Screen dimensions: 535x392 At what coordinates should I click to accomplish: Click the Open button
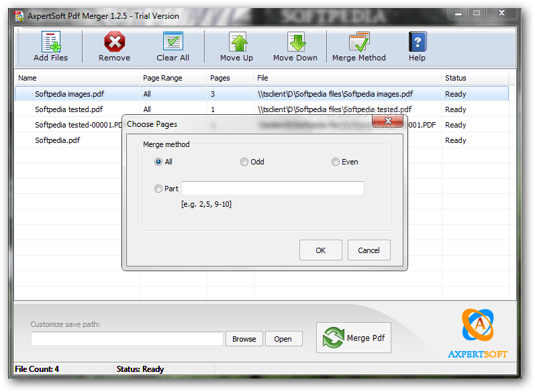283,339
